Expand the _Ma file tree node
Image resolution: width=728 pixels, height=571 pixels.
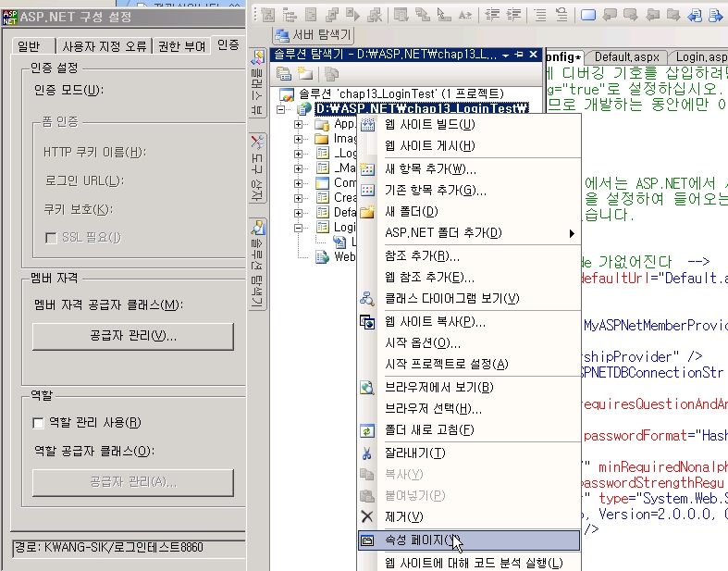[298, 168]
